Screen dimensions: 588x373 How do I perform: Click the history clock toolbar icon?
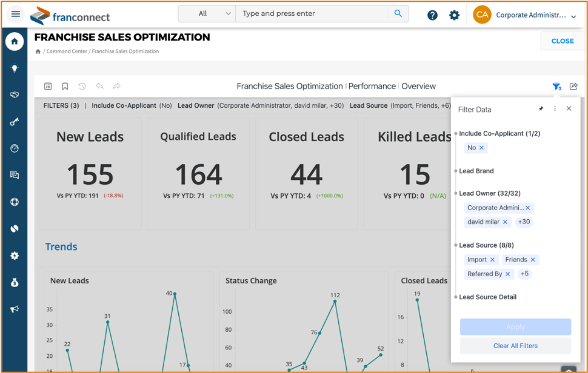82,86
